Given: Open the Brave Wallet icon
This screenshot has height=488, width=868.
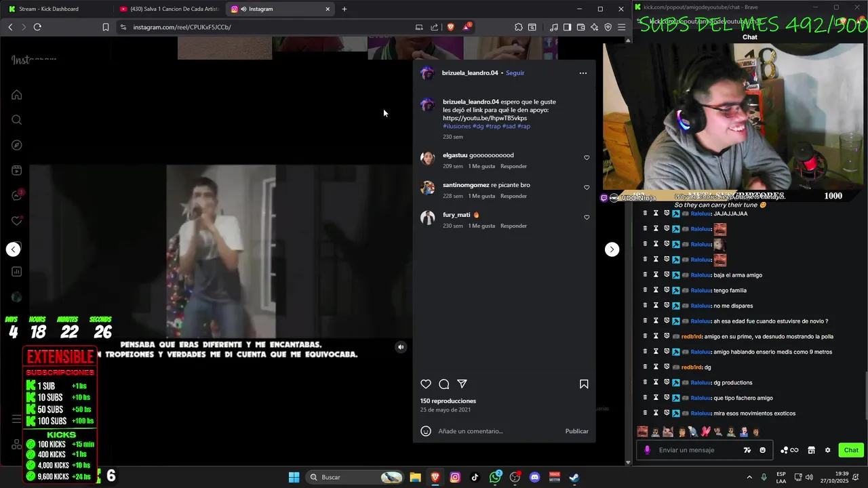Looking at the screenshot, I should pos(580,27).
